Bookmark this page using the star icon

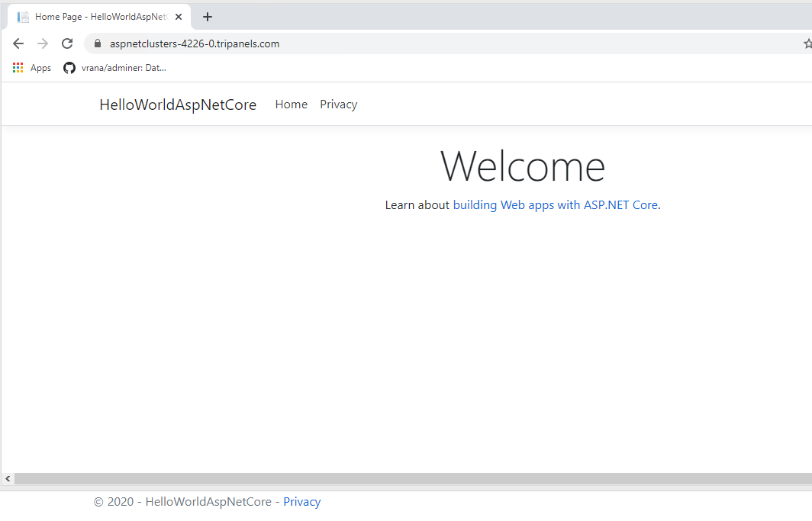[x=807, y=43]
